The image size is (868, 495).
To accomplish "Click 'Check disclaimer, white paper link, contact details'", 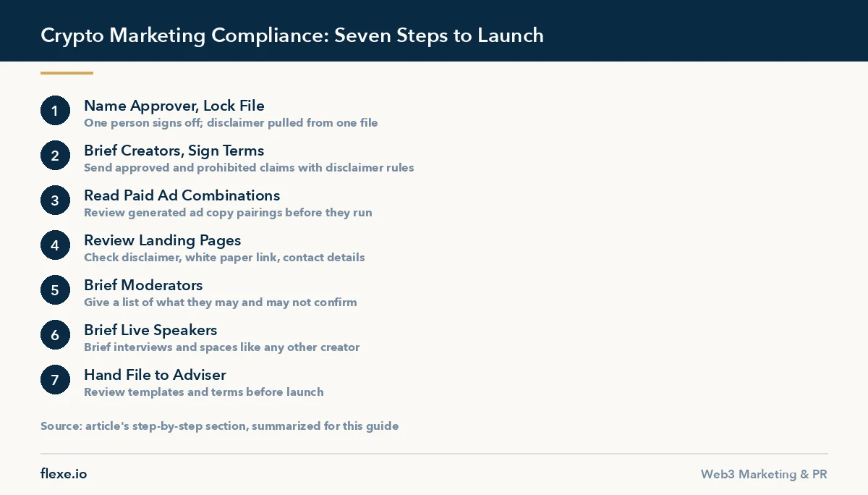I will (224, 258).
